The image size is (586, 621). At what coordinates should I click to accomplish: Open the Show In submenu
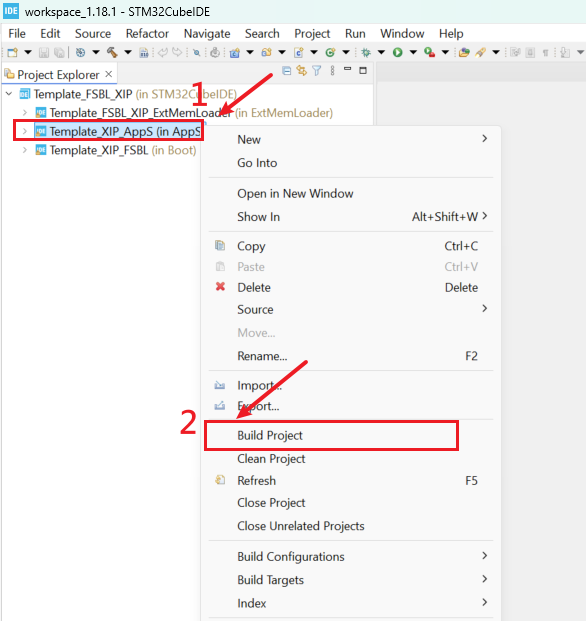tap(350, 217)
